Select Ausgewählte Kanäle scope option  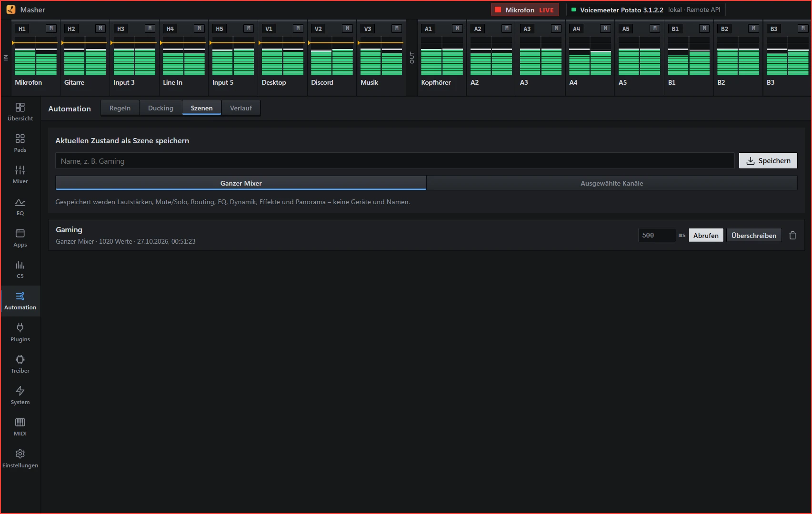(612, 183)
